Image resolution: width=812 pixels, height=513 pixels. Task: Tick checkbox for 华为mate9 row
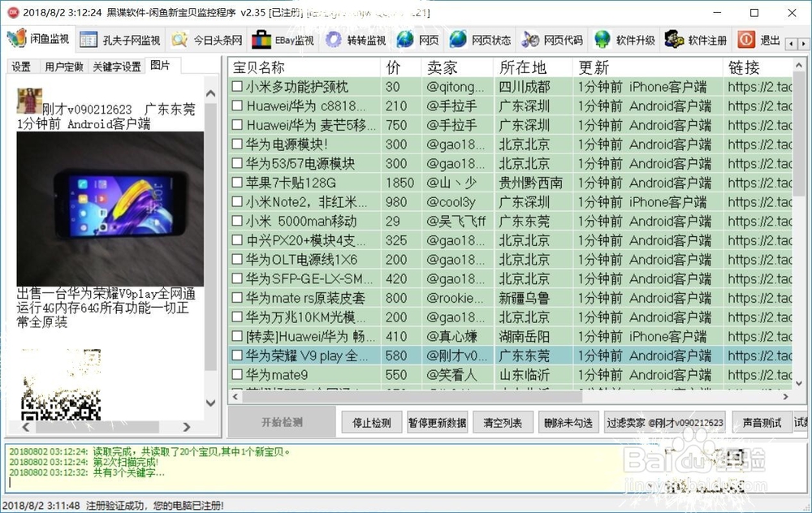point(237,374)
